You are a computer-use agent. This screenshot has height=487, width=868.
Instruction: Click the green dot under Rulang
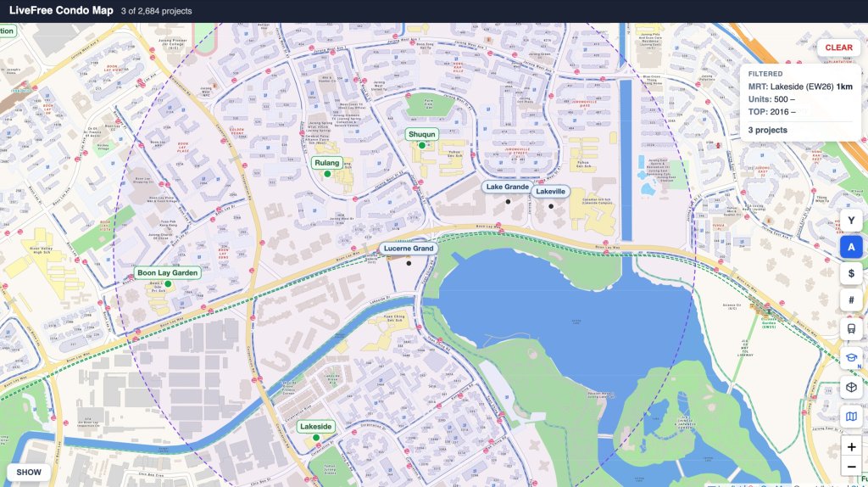327,174
